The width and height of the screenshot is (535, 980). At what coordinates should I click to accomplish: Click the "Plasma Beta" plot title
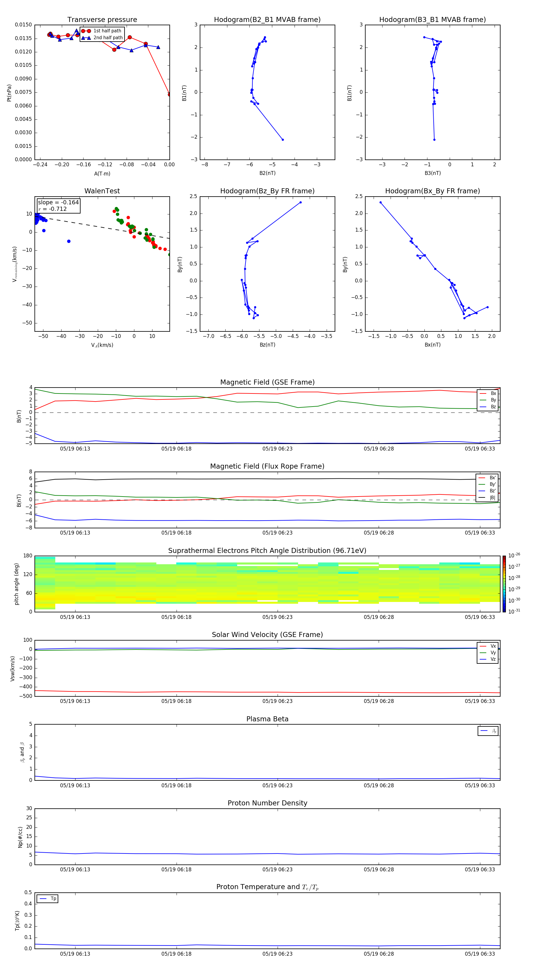pos(267,719)
